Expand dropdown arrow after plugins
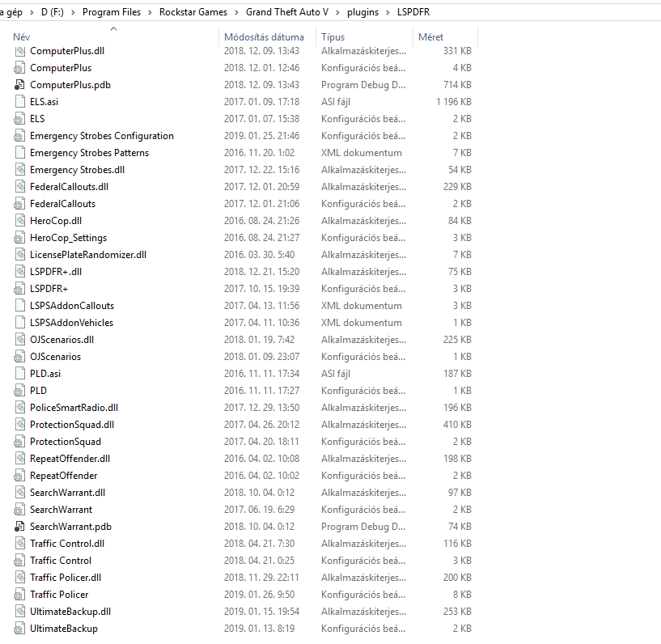The width and height of the screenshot is (661, 644). click(x=388, y=12)
